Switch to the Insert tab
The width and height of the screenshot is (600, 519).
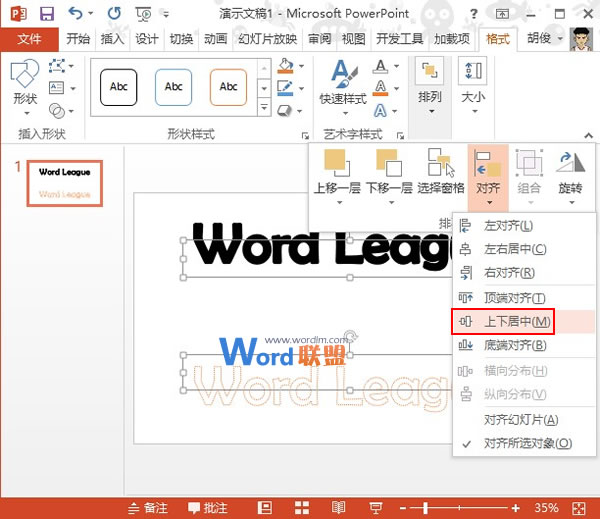pos(112,39)
